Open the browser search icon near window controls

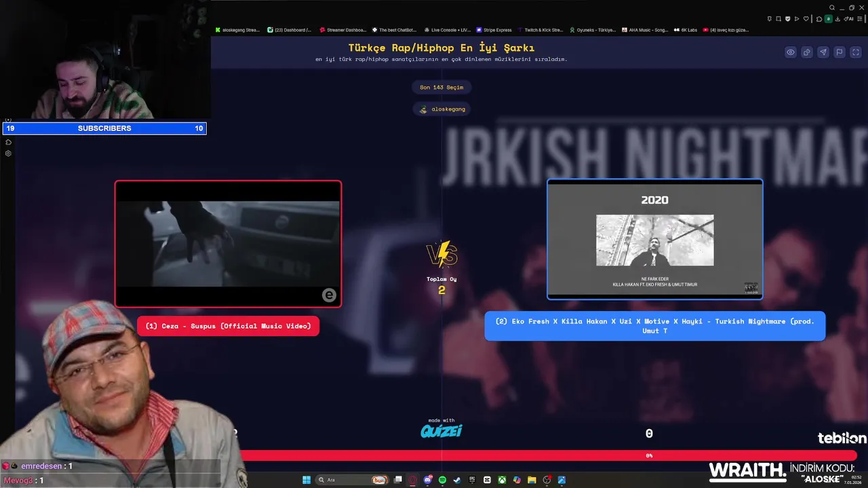pos(832,7)
